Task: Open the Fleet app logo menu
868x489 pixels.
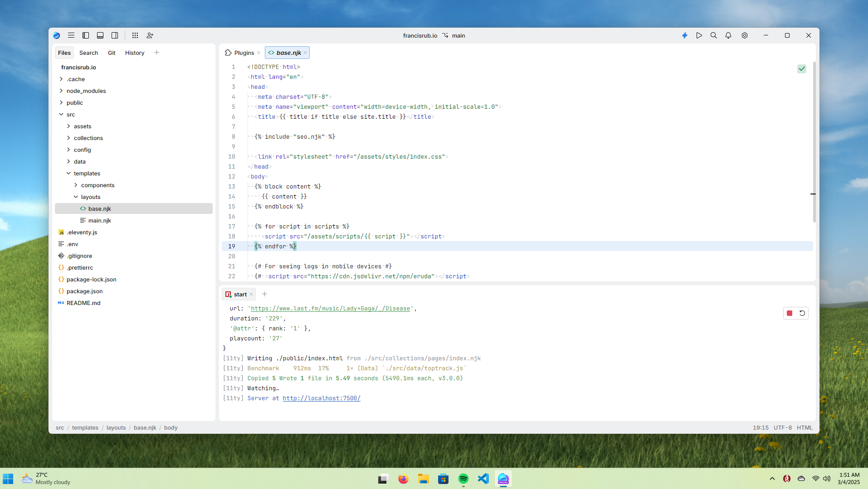Action: (x=56, y=35)
